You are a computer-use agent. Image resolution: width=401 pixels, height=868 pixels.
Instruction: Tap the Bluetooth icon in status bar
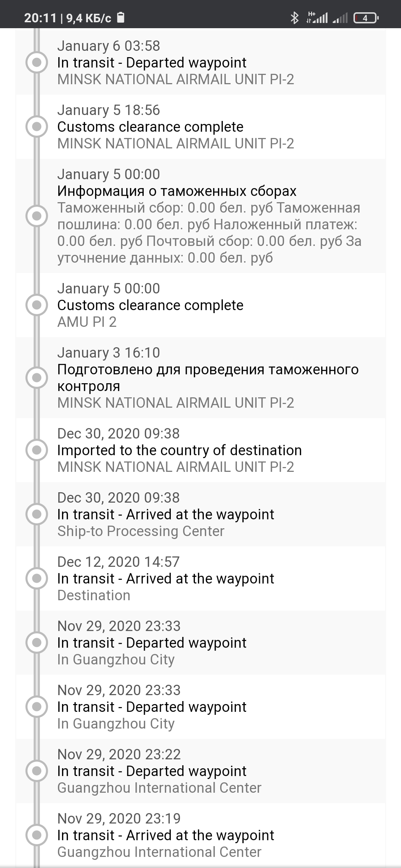[x=294, y=18]
